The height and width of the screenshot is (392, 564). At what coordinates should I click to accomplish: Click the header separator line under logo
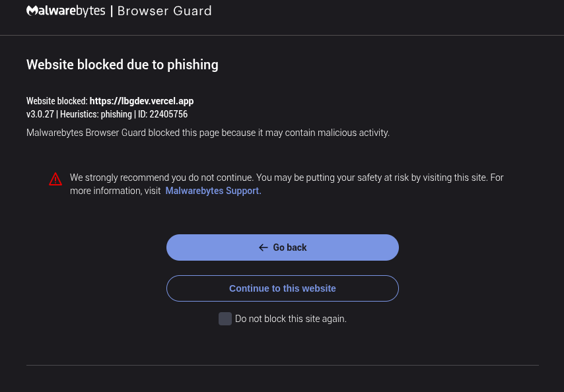tap(282, 35)
